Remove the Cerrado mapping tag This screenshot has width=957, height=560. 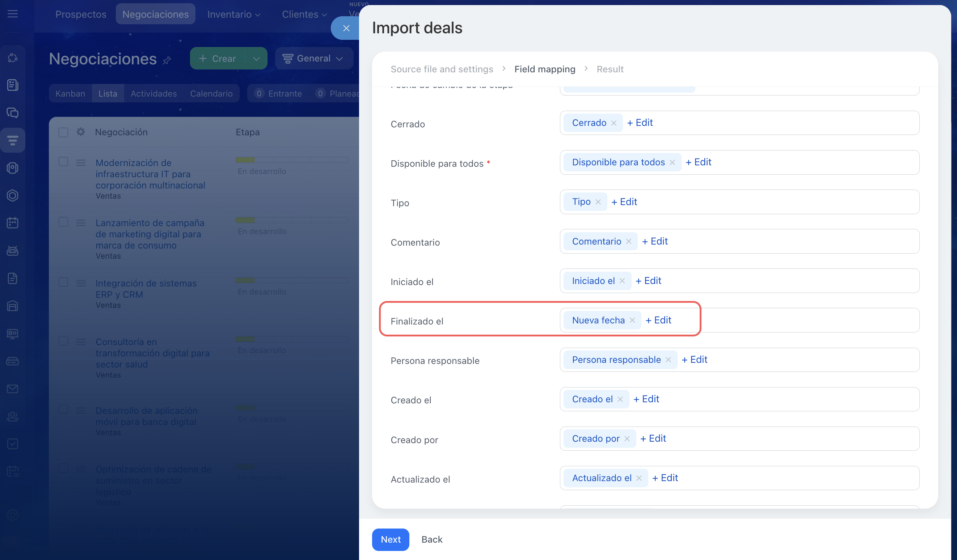click(x=614, y=123)
